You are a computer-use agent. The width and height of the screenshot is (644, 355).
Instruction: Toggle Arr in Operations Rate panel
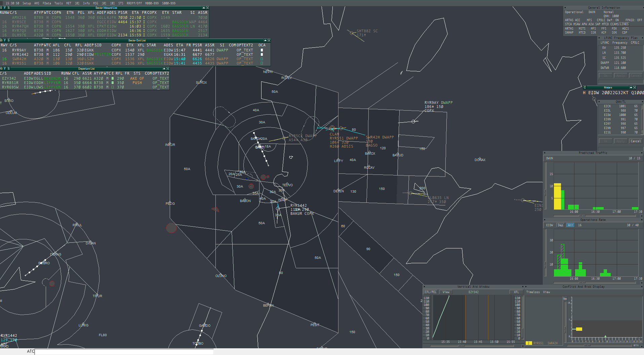tap(570, 225)
